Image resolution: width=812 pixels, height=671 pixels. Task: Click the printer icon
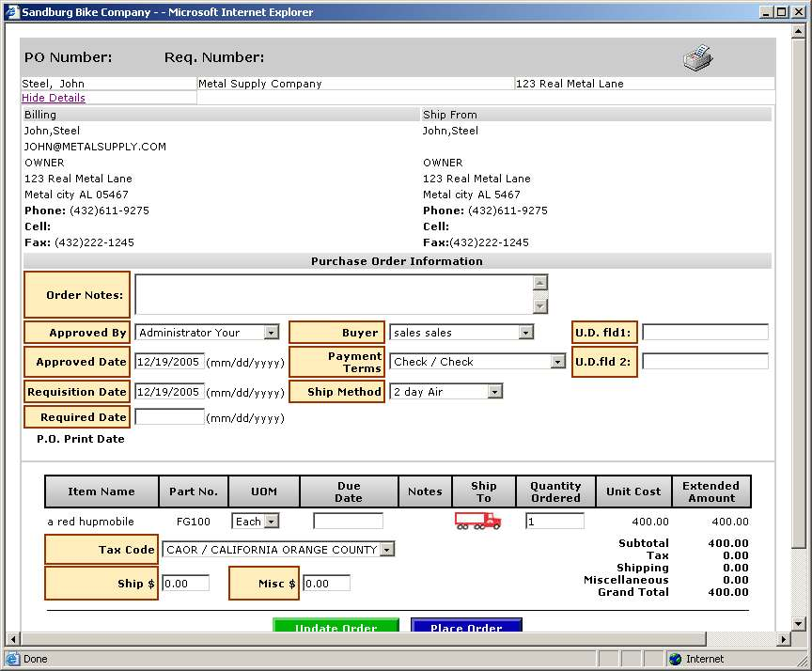tap(697, 58)
